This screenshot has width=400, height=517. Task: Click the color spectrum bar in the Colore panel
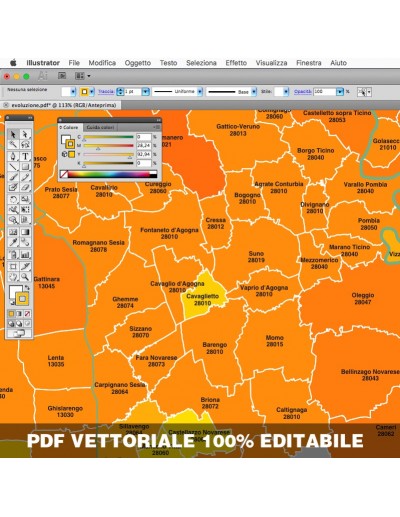(x=109, y=174)
